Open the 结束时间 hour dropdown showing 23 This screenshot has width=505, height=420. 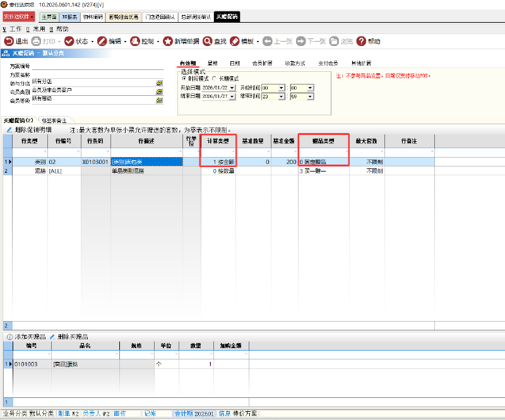click(x=281, y=96)
